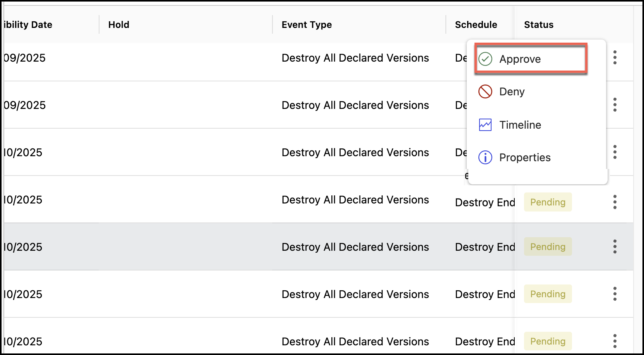The image size is (644, 355).
Task: Open the third row's three-dot menu
Action: click(x=615, y=152)
